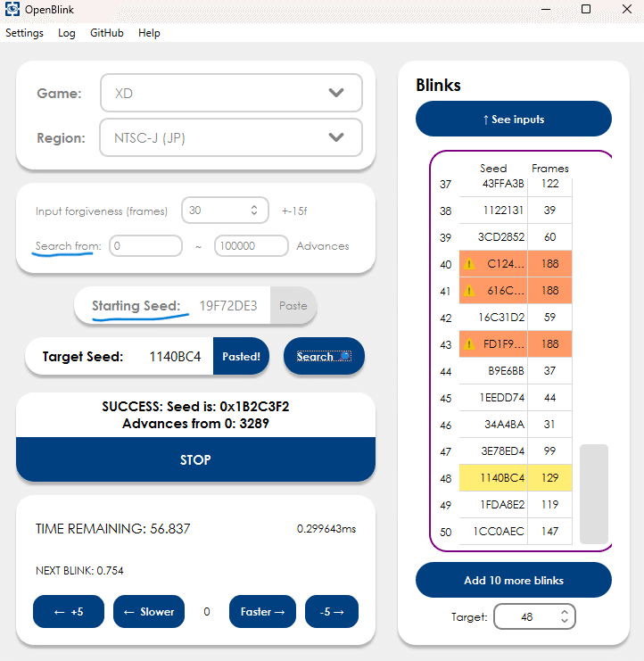This screenshot has width=644, height=661.
Task: Click the -5 adjustment button
Action: pyautogui.click(x=332, y=612)
